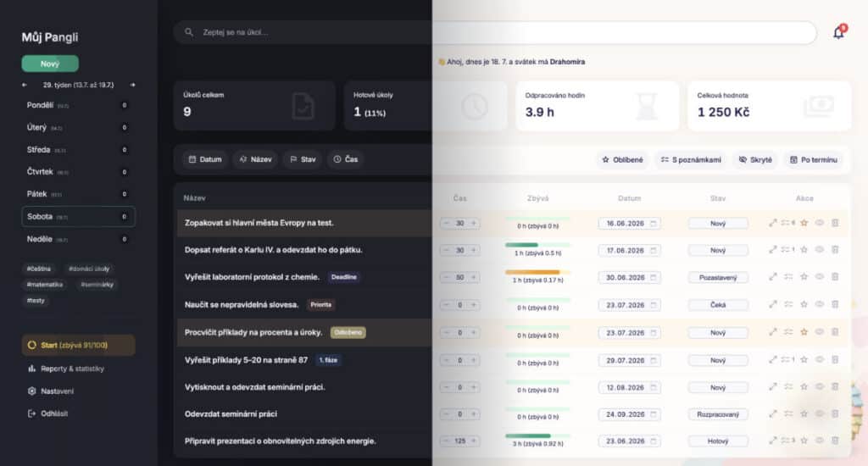Expand detail of 'Dopsat referát o Karlu IV.' task
This screenshot has height=466, width=868.
773,250
